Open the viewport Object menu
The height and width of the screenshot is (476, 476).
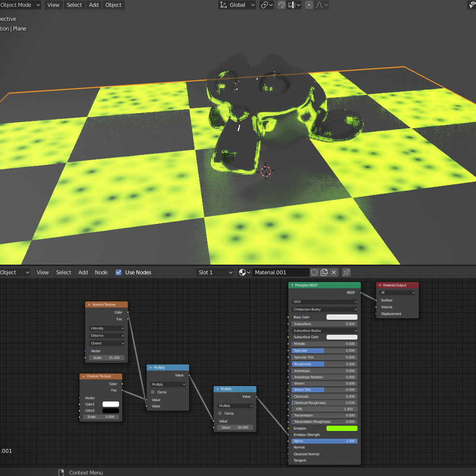(x=113, y=5)
